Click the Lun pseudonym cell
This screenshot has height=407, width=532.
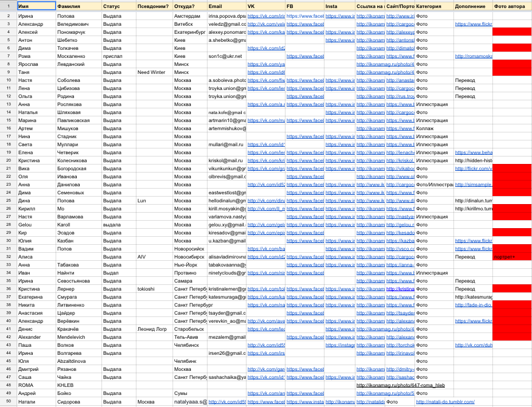point(154,201)
